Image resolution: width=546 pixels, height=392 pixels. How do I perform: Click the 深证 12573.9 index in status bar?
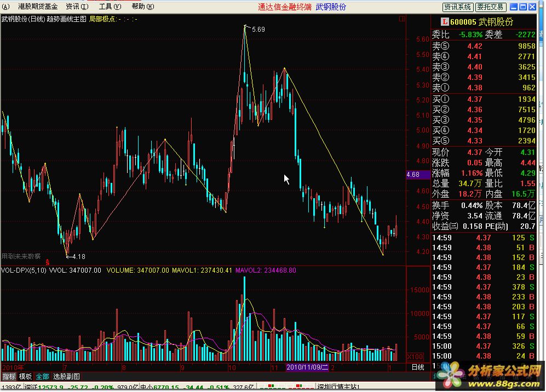tap(45, 387)
